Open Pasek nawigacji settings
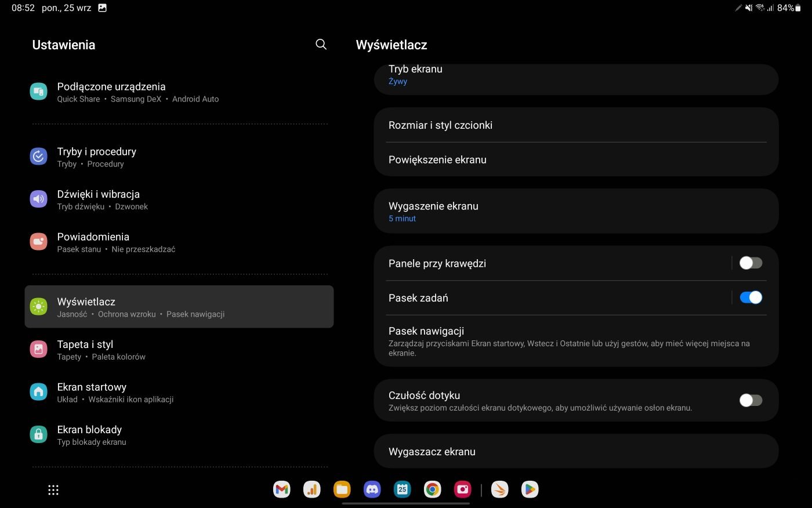Screen dimensions: 812x508 pyautogui.click(x=576, y=341)
